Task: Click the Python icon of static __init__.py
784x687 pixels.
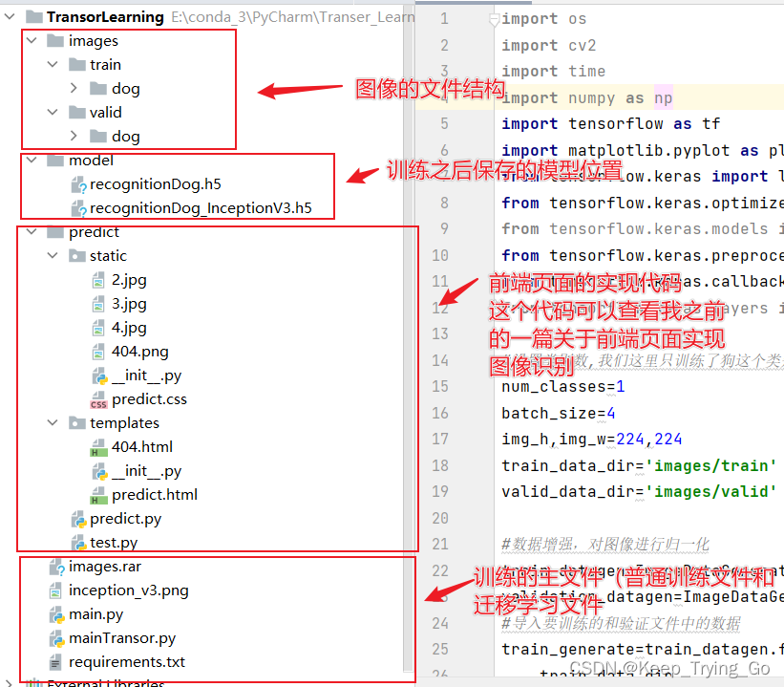Action: [99, 376]
